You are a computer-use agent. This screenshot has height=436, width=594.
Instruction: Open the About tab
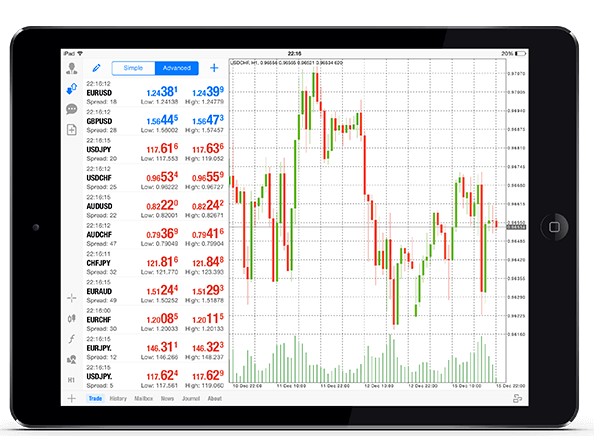[215, 398]
